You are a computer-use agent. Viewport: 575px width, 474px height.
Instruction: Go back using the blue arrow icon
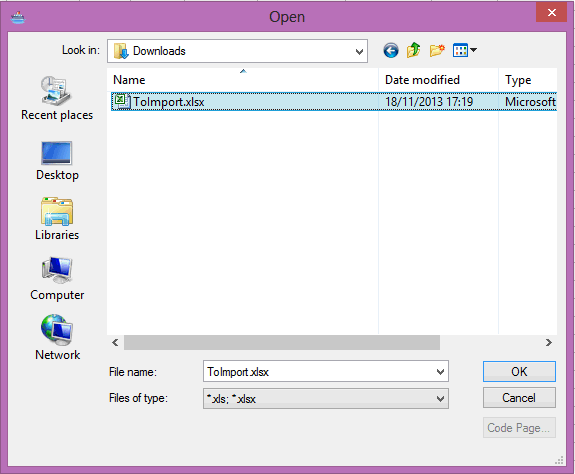coord(391,51)
